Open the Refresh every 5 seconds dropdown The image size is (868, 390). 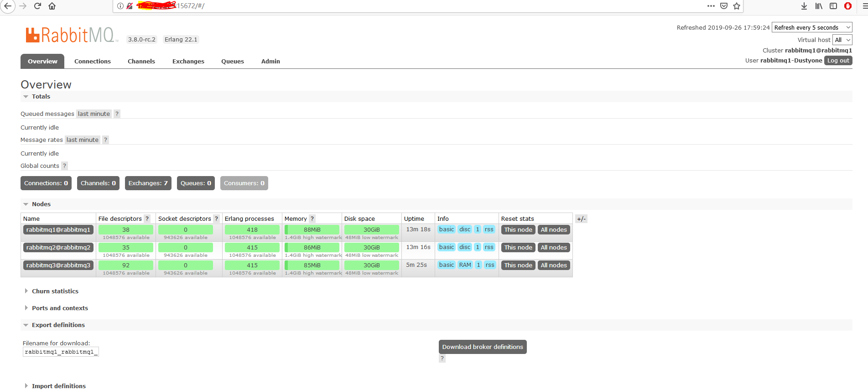[x=812, y=28]
